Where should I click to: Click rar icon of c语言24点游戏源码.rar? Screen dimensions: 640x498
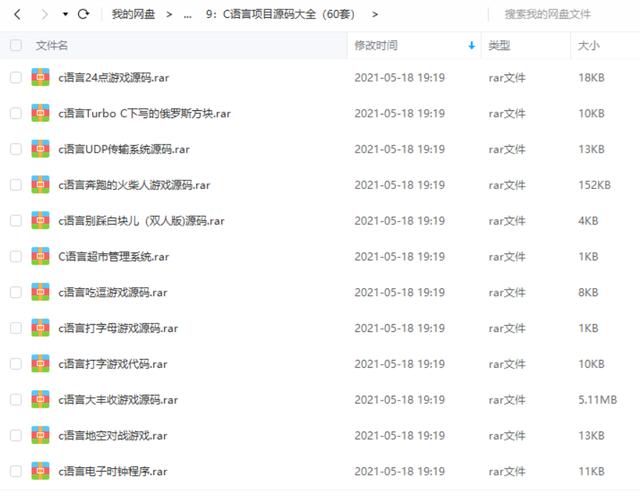click(x=40, y=77)
